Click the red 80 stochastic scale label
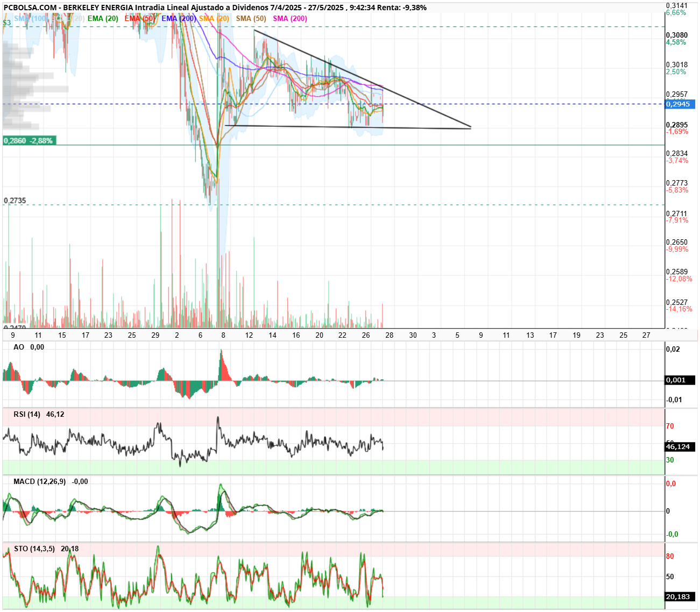700x612 pixels. click(x=670, y=556)
